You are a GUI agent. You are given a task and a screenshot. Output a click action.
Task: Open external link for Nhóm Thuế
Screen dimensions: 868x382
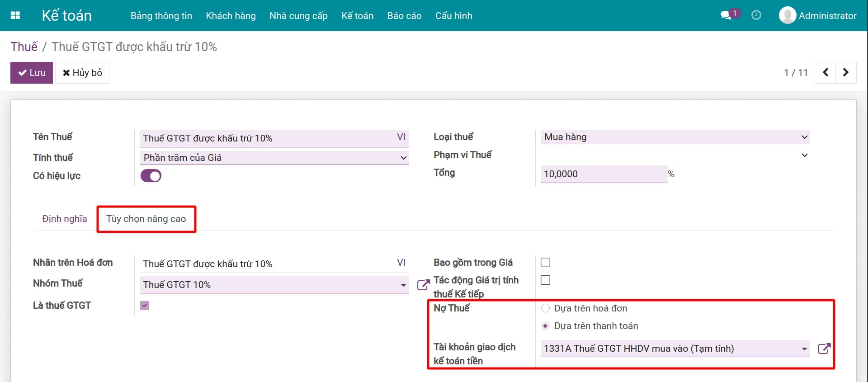[423, 285]
